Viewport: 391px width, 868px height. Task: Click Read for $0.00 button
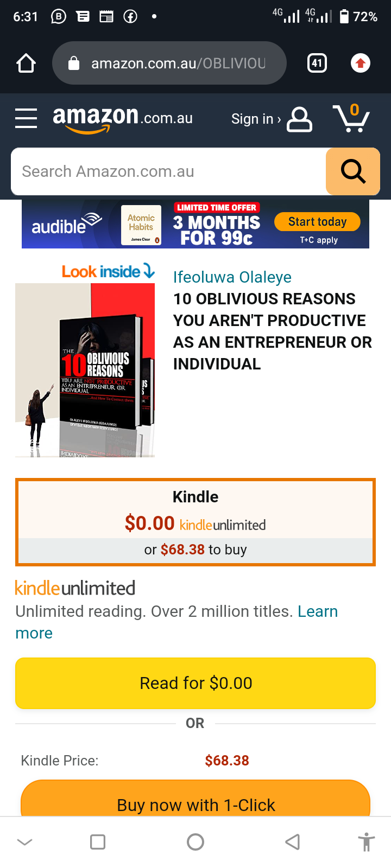[195, 683]
